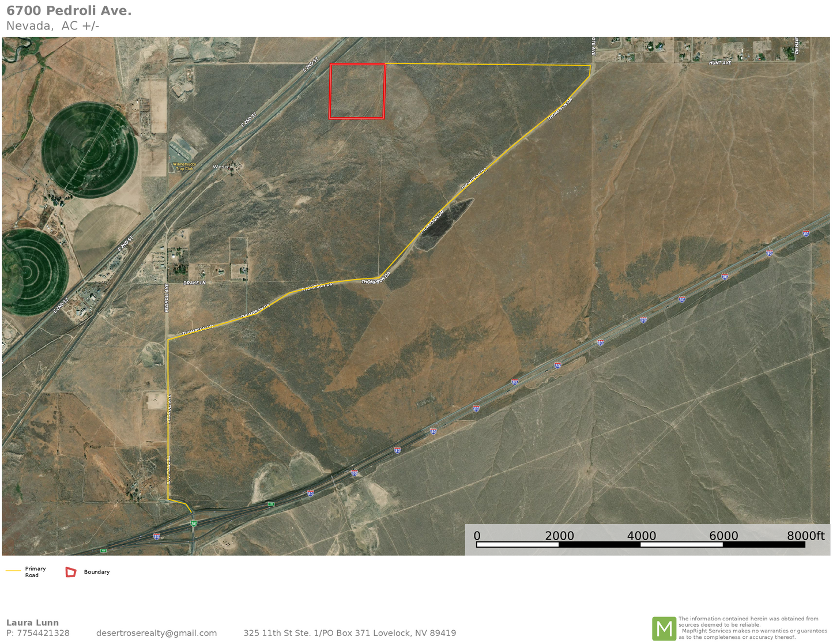Click the agent name Laura Lunn
This screenshot has height=644, width=833.
tap(32, 623)
